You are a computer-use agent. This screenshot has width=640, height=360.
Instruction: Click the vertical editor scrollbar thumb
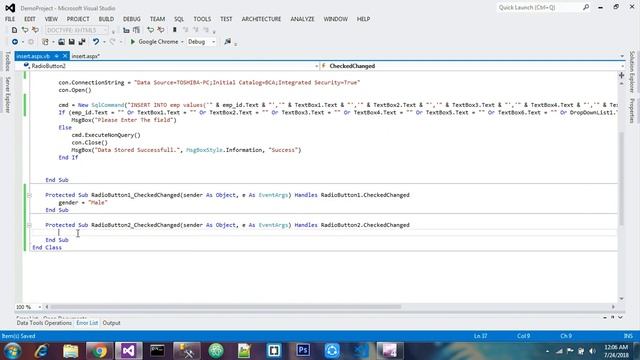coord(621,178)
